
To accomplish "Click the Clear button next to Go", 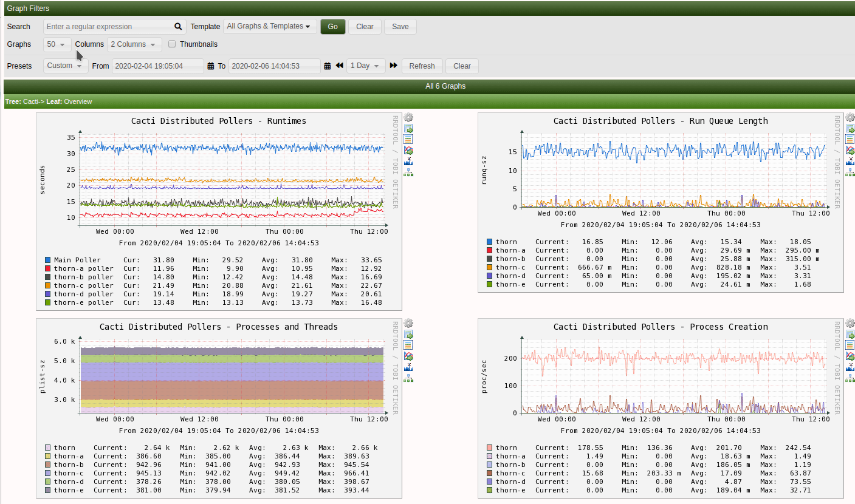I will click(365, 27).
